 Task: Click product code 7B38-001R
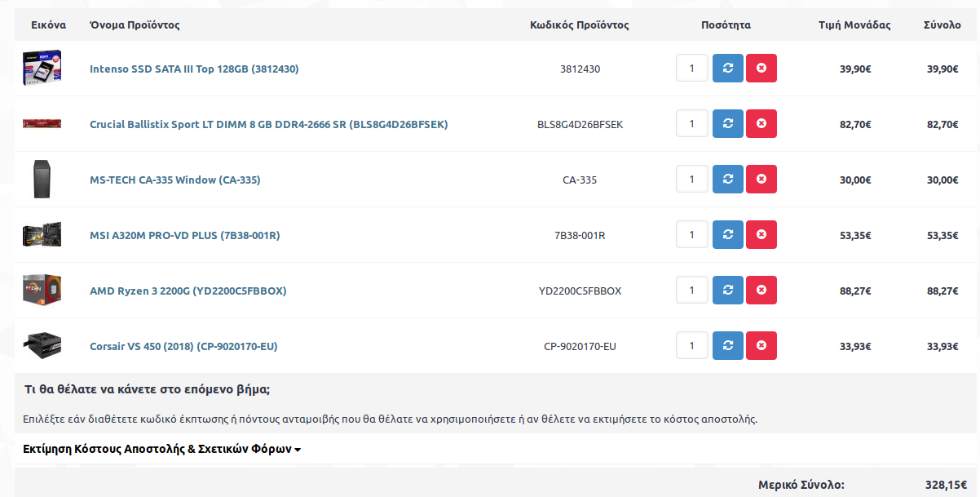(x=580, y=236)
